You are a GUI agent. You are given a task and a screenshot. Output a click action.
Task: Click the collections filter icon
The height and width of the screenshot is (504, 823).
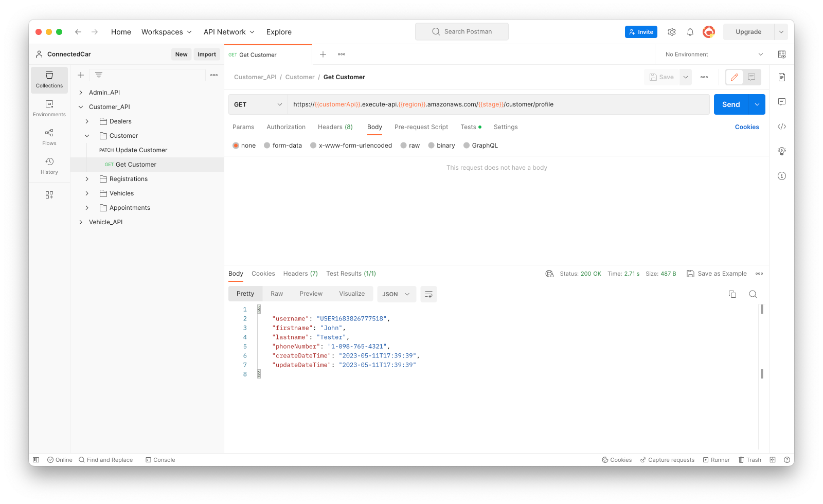coord(99,75)
